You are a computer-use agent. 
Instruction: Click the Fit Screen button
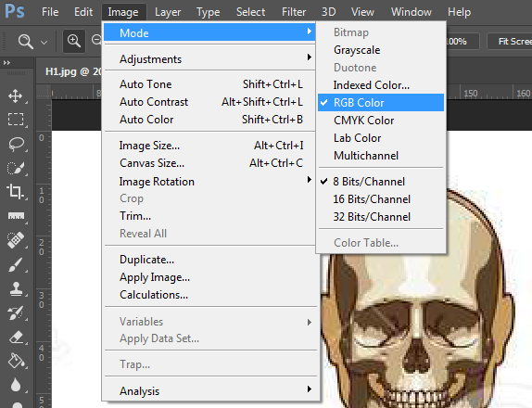click(511, 42)
